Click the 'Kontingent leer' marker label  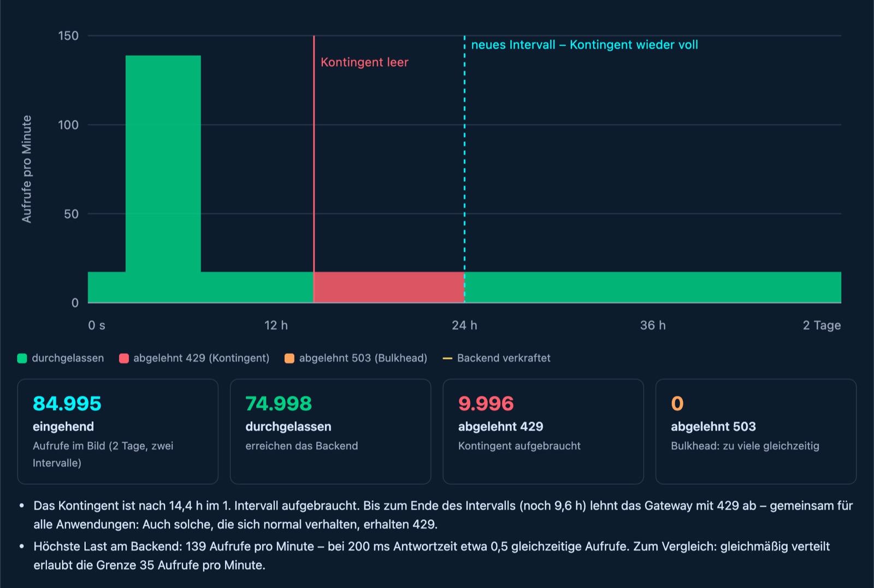364,62
